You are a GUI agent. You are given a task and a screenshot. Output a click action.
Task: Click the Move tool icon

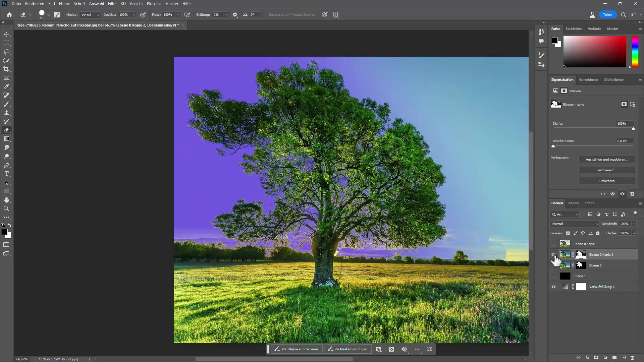point(7,34)
